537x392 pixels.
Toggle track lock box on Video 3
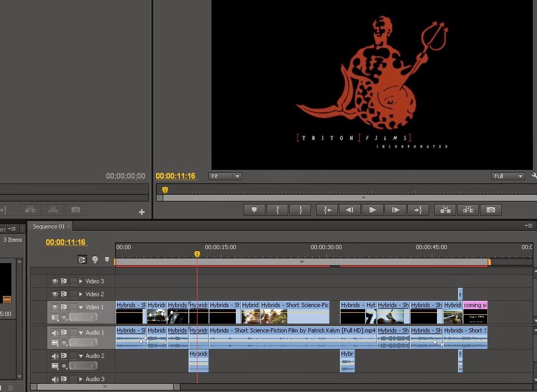point(73,281)
